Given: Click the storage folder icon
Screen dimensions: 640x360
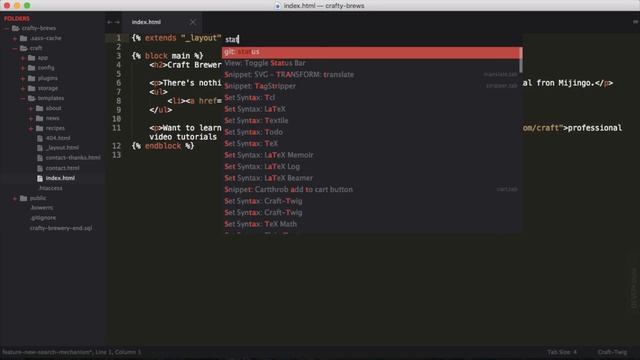Looking at the screenshot, I should point(31,88).
